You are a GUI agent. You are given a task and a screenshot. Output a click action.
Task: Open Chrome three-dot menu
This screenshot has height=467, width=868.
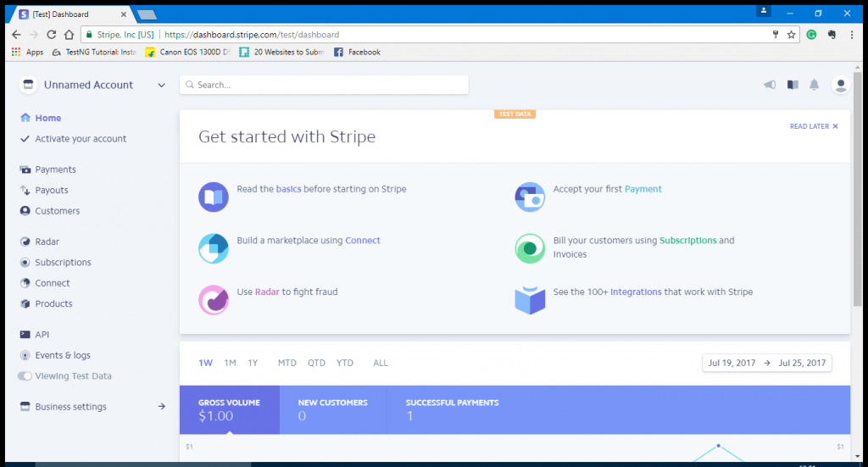(x=852, y=35)
